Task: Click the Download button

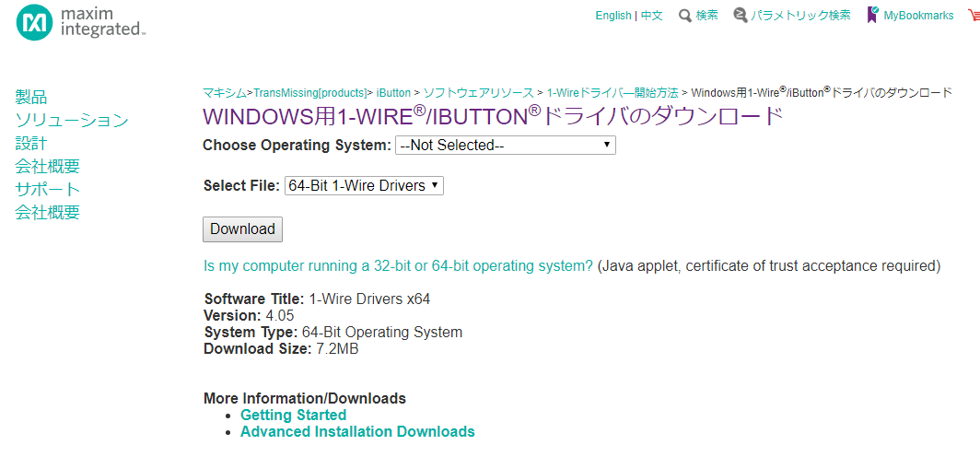Action: [x=242, y=229]
